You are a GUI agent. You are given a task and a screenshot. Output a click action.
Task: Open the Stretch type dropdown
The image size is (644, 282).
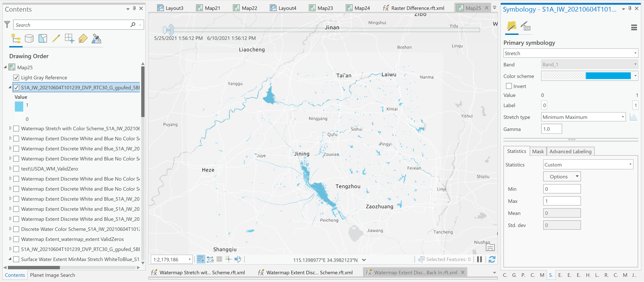coord(583,117)
